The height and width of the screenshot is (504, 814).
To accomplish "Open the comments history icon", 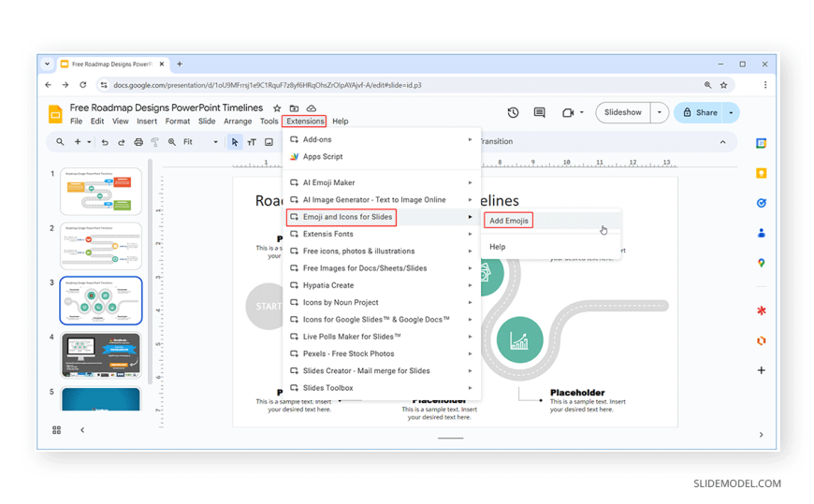I will tap(539, 112).
